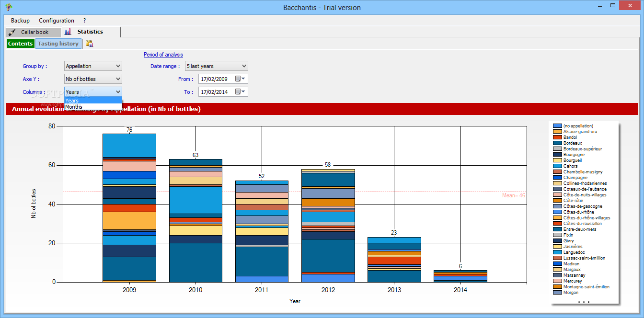
Task: Click the Côtes-du-rhône legend swatch
Action: click(x=557, y=212)
